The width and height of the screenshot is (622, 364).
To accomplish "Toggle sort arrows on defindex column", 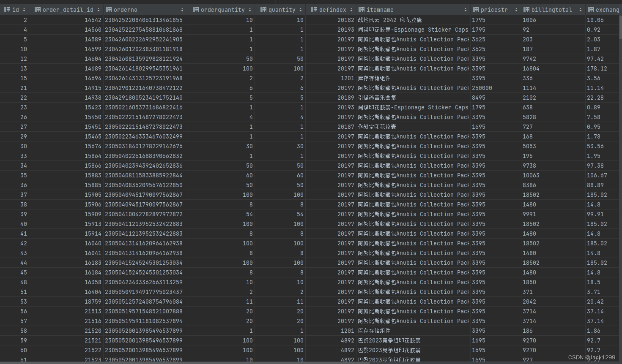I will (351, 10).
